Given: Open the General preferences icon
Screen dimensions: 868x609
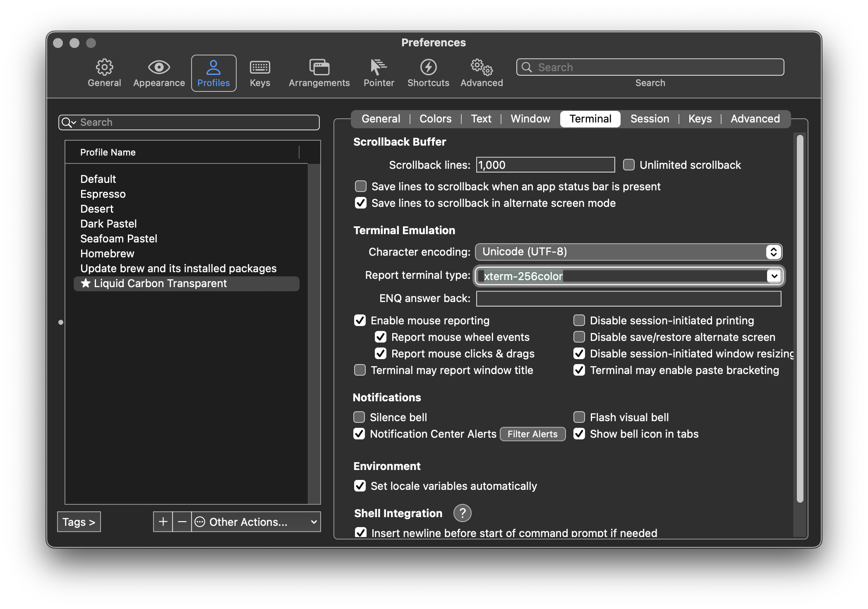Looking at the screenshot, I should click(104, 72).
